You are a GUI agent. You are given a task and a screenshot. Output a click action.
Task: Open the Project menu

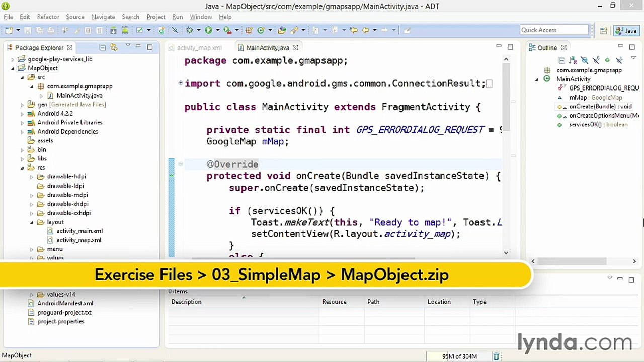click(x=155, y=17)
